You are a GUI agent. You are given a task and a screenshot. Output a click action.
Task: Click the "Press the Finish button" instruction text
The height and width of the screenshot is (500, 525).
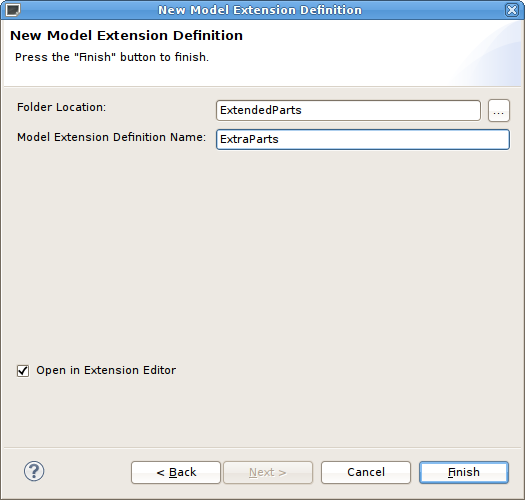click(x=112, y=57)
